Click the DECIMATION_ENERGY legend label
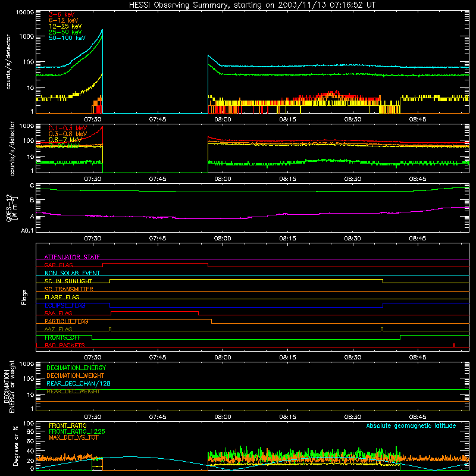 pos(76,368)
